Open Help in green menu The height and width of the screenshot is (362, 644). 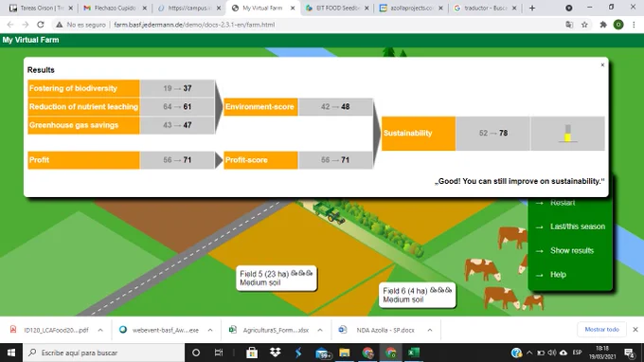point(558,275)
